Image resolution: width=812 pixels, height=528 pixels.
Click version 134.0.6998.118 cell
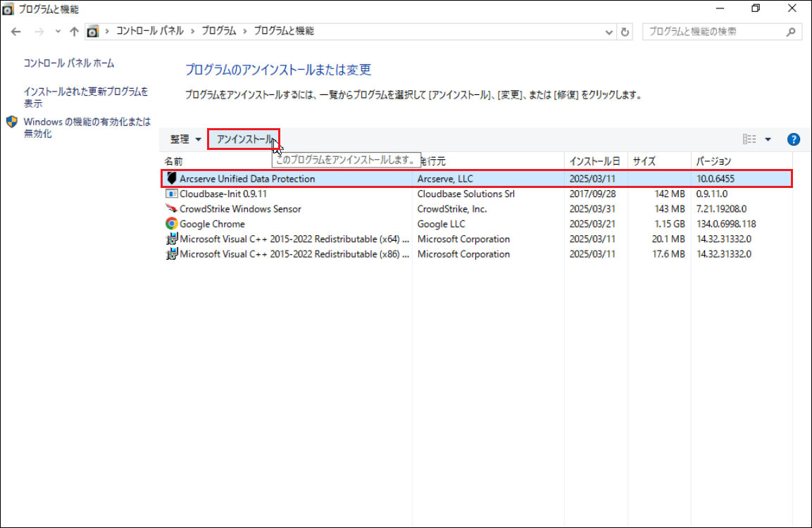click(x=725, y=224)
